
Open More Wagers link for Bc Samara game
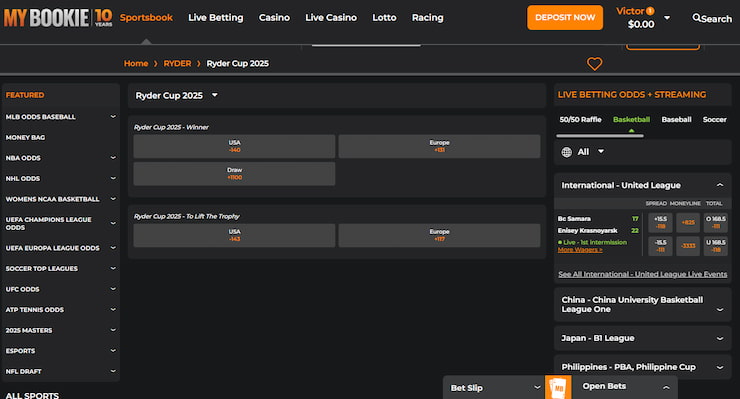point(580,250)
